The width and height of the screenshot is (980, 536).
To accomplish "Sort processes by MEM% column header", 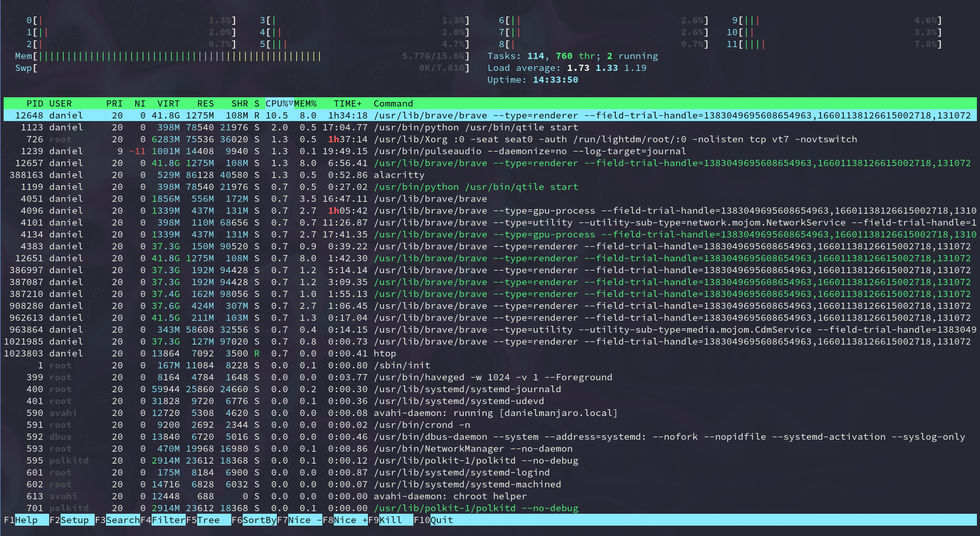I will (x=305, y=103).
